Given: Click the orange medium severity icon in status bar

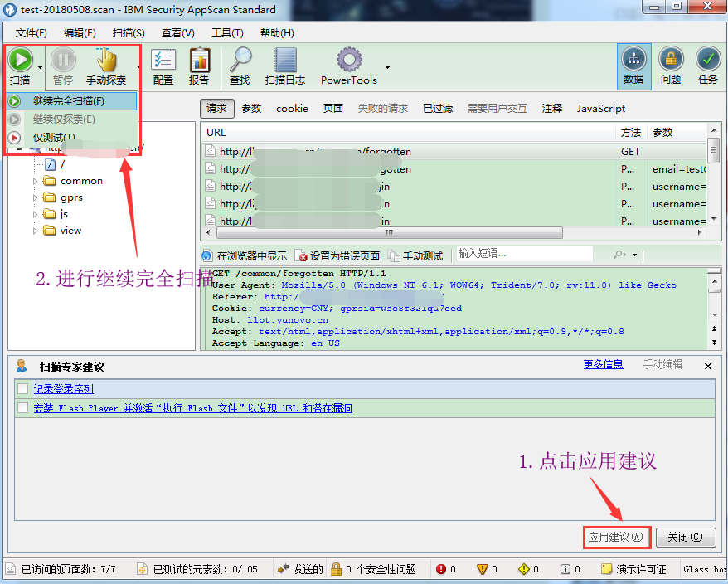Looking at the screenshot, I should (x=483, y=569).
